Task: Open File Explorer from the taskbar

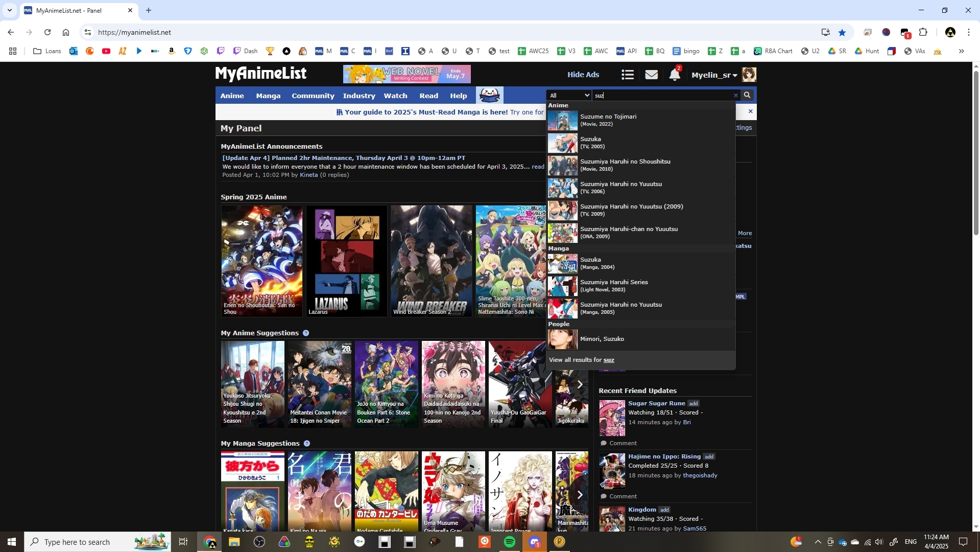Action: point(234,542)
